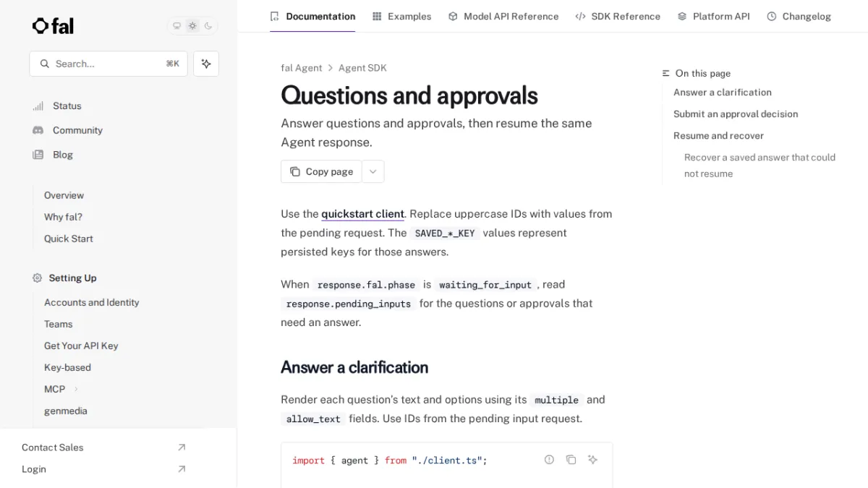Screen dimensions: 868x488
Task: Click the Setting Up section heading
Action: pyautogui.click(x=72, y=278)
